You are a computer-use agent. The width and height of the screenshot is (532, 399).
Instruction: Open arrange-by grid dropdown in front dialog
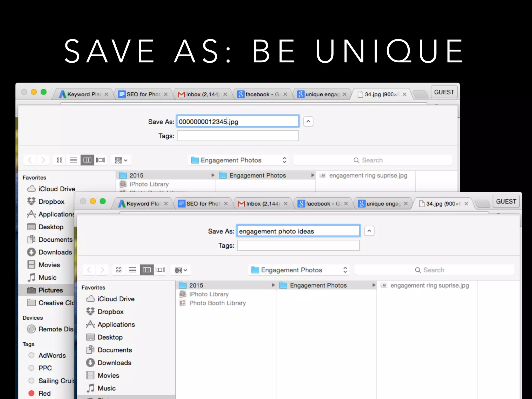181,270
